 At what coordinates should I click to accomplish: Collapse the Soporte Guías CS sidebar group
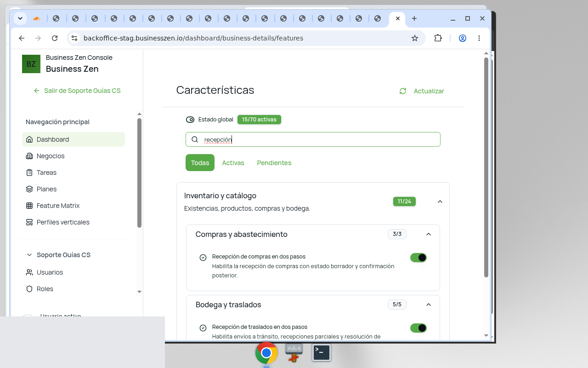coord(29,255)
